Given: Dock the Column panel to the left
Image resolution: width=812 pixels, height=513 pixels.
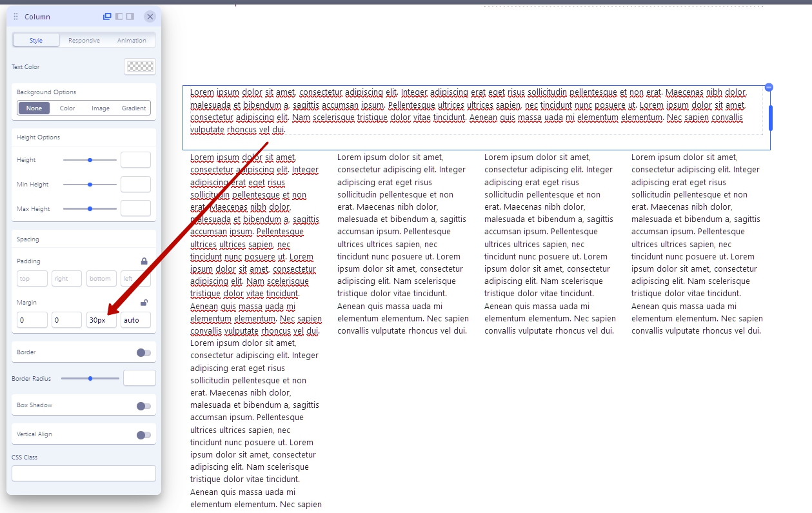Looking at the screenshot, I should click(119, 16).
